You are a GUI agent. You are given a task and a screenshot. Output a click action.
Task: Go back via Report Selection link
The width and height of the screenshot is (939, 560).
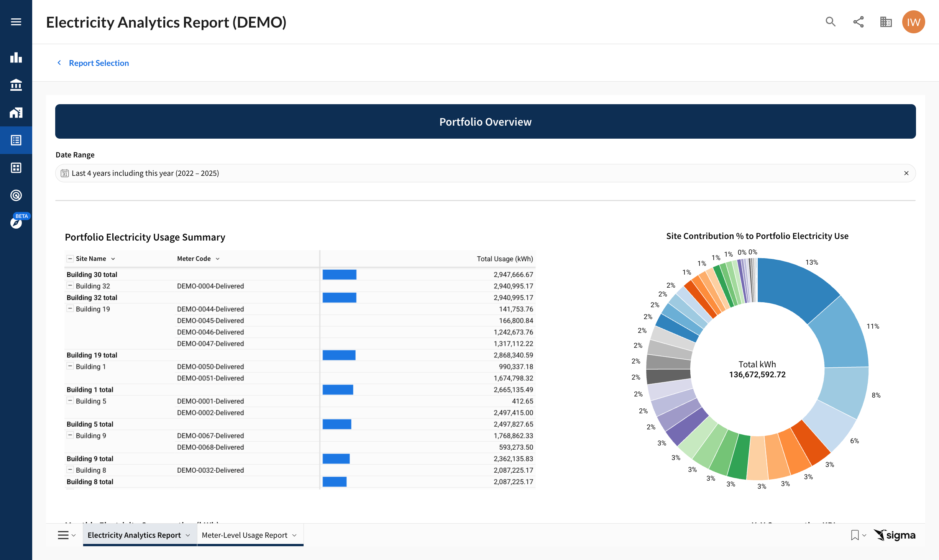[98, 63]
